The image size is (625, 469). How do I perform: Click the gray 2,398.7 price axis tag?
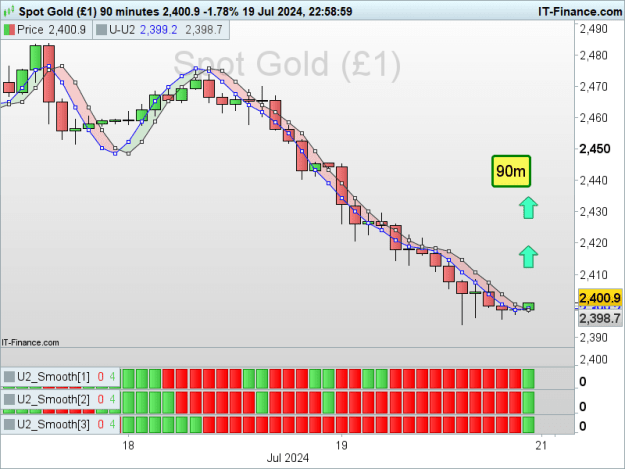[x=600, y=318]
